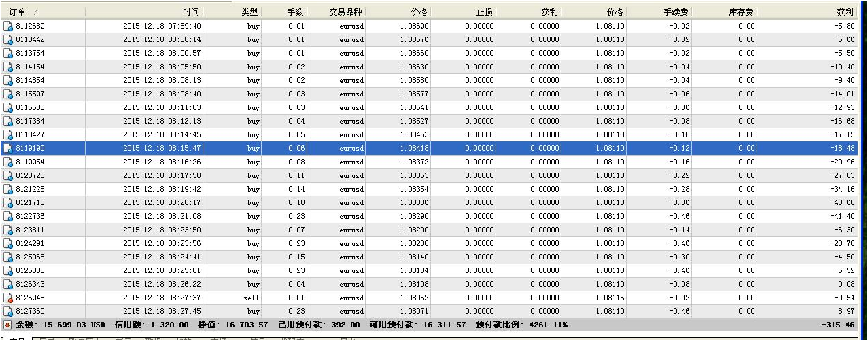Click the order icon for 8121715
The height and width of the screenshot is (341, 868).
click(x=8, y=202)
